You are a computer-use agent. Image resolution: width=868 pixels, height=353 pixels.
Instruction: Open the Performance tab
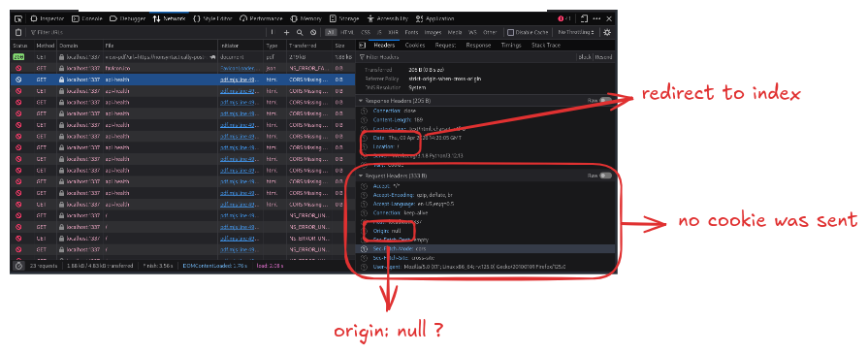(261, 18)
